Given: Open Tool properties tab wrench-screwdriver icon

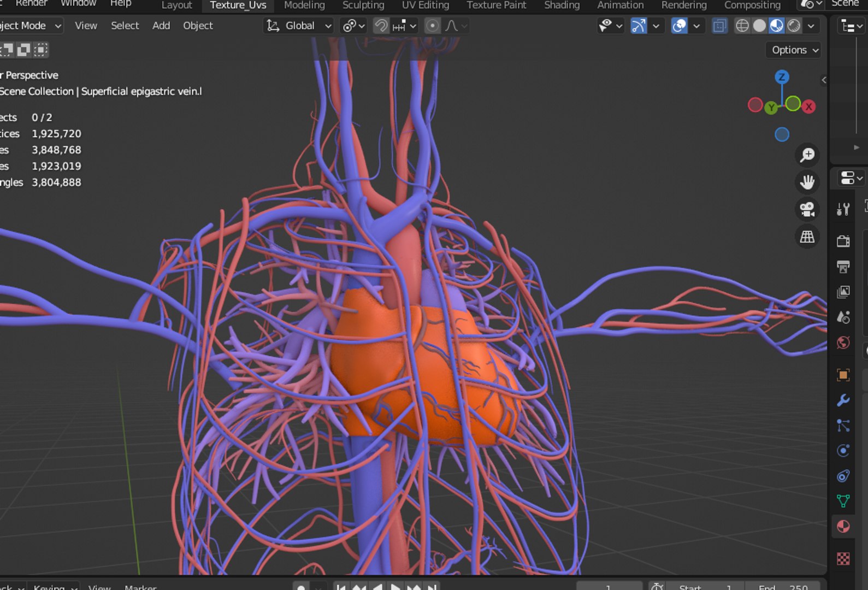Looking at the screenshot, I should tap(843, 209).
